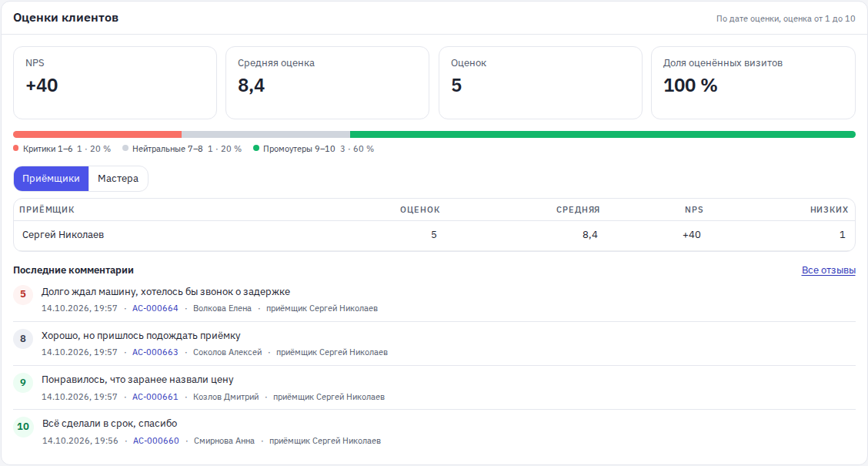This screenshot has width=868, height=466.
Task: Click comment 'Хорошо, но пришлось подождать приёмку'
Action: (141, 336)
